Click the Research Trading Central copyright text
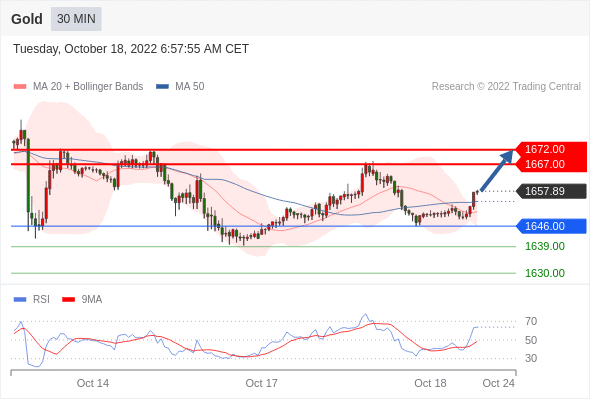The width and height of the screenshot is (590, 400). click(506, 87)
